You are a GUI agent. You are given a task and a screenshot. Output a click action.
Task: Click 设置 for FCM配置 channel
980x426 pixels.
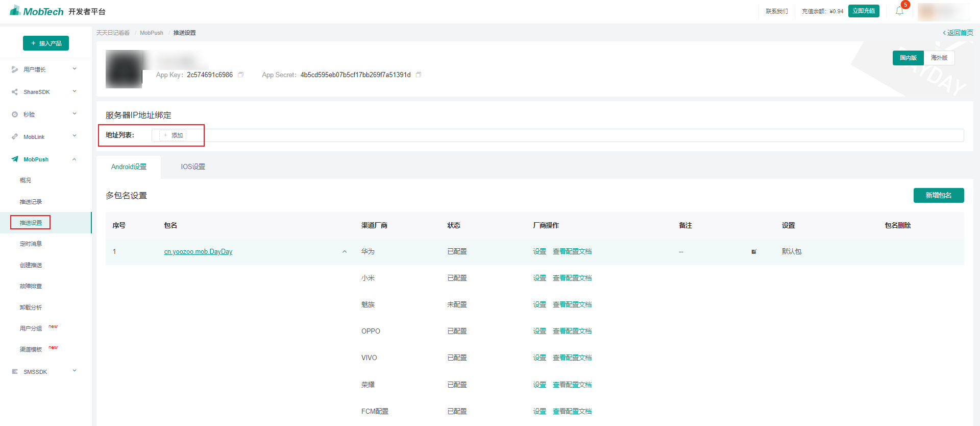(x=540, y=411)
